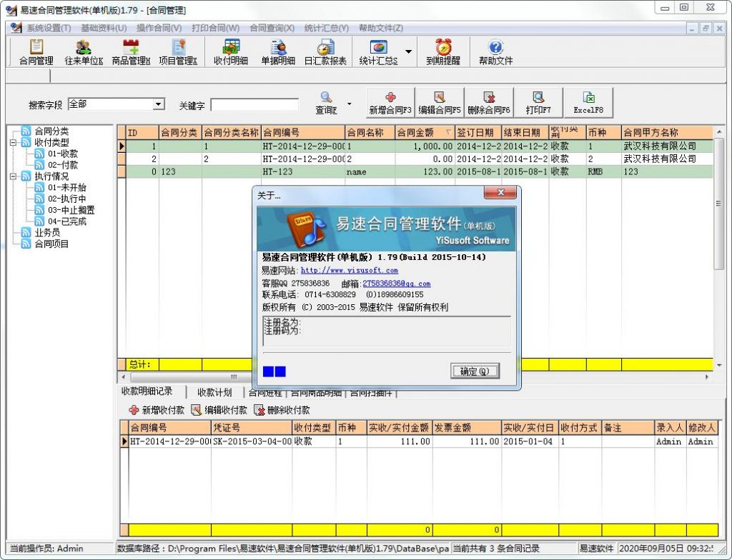The height and width of the screenshot is (560, 732).
Task: Collapse the 收付类型 tree branch
Action: pos(13,143)
